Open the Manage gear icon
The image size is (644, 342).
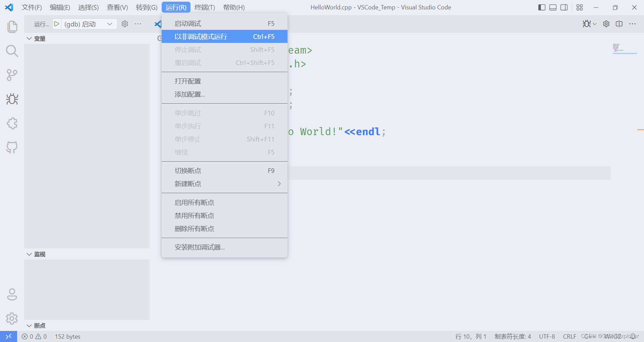pyautogui.click(x=12, y=319)
